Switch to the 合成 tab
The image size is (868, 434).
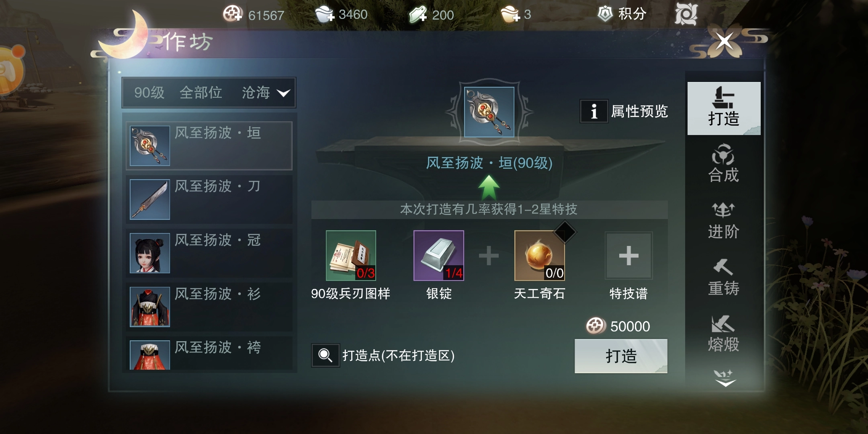(724, 164)
